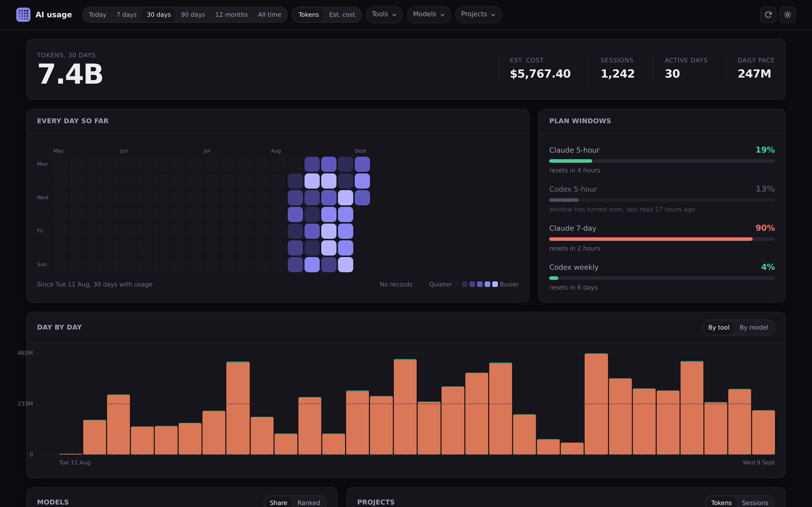Choose the All time range

(x=269, y=15)
